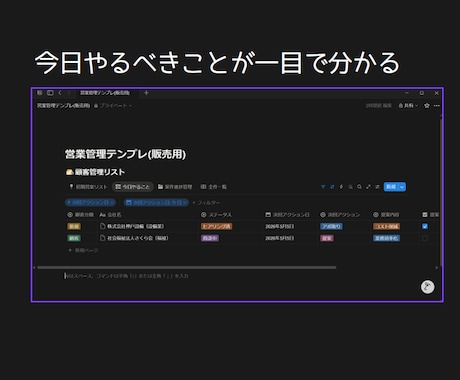Click the database search magnifier icon
Viewport: 460px width, 380px height.
coord(359,187)
